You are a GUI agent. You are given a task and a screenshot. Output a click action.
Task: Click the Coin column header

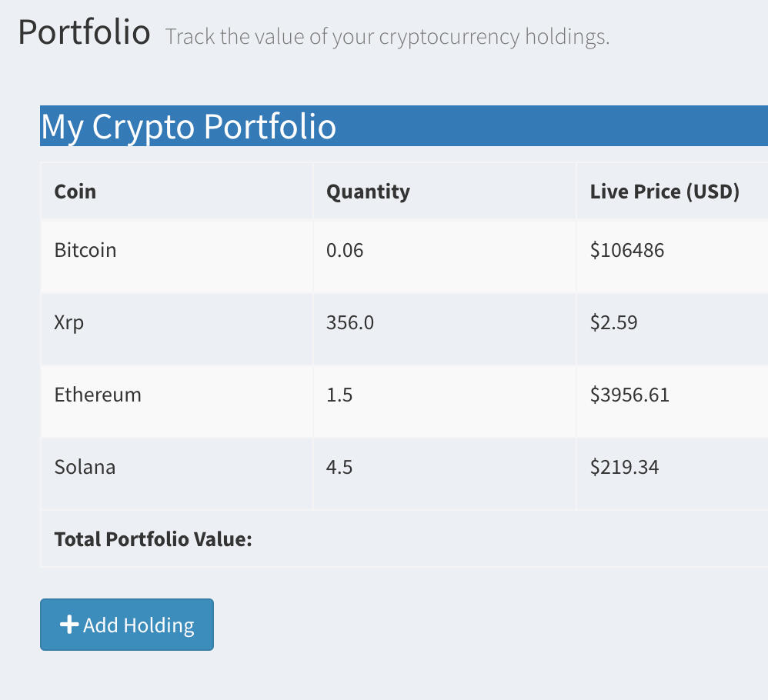pyautogui.click(x=75, y=191)
